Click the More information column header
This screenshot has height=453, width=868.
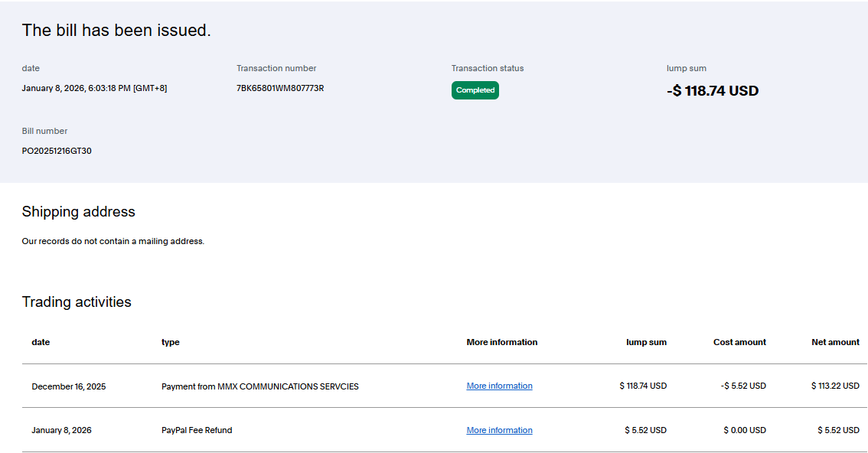click(x=501, y=342)
